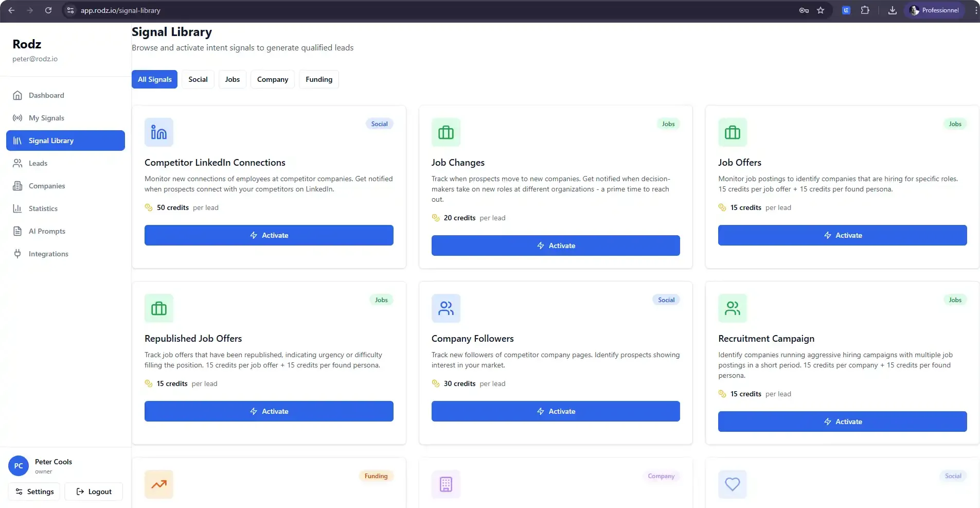Image resolution: width=980 pixels, height=508 pixels.
Task: Click the building icon on the bottom Company card
Action: click(446, 484)
